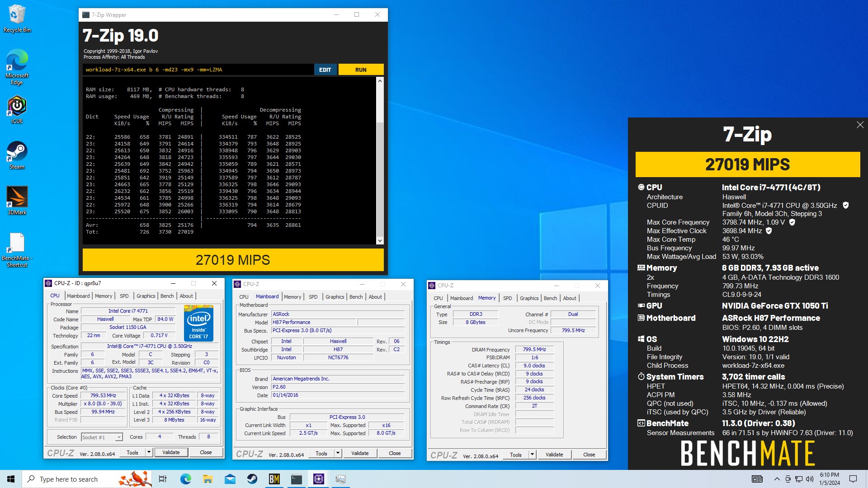Click the verified shield icon next to CPUID

[x=846, y=205]
